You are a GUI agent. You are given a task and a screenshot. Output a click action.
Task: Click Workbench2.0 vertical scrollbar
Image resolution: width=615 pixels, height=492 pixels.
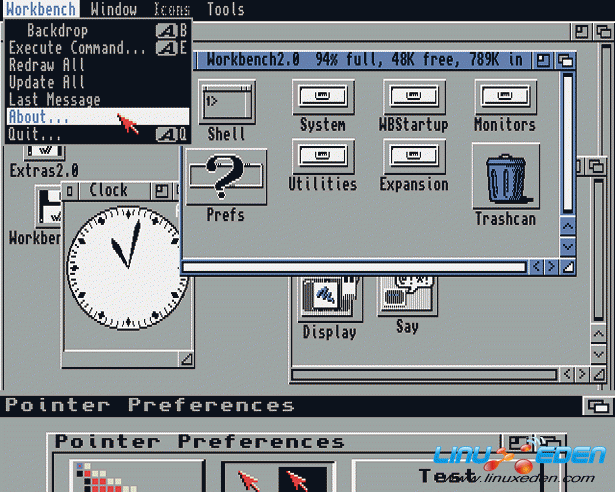[568, 143]
